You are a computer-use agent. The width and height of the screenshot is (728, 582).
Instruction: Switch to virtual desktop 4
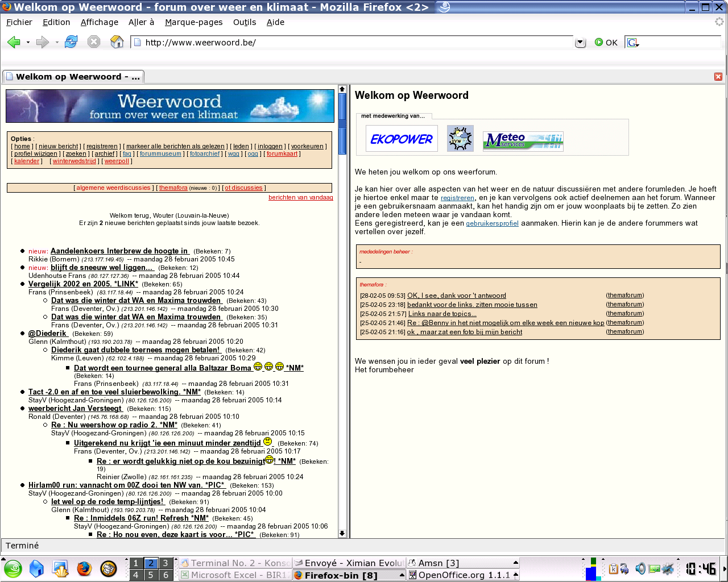coord(136,575)
